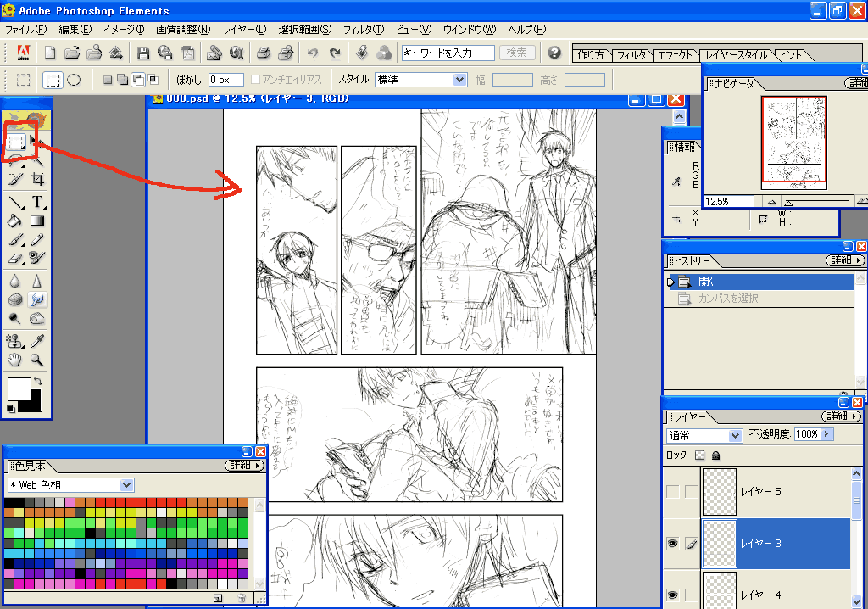Click the Navigator zoom out button

click(x=771, y=202)
